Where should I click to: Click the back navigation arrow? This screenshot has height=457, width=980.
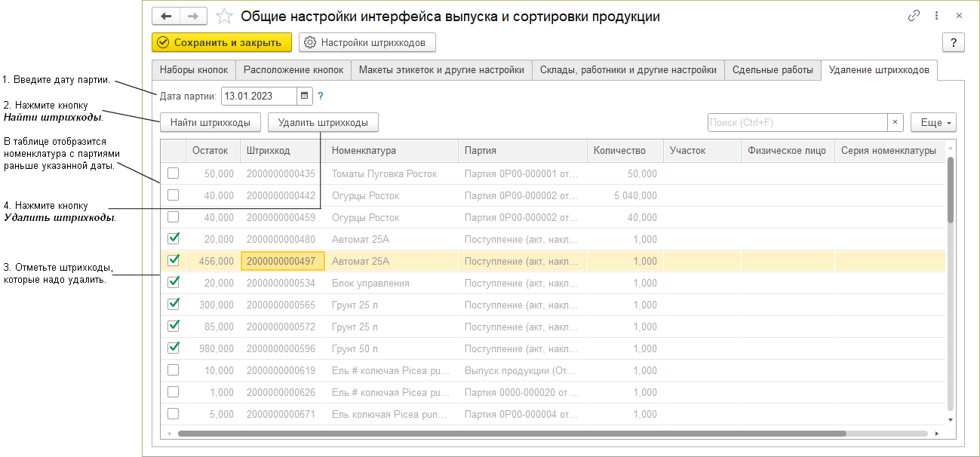pos(167,16)
